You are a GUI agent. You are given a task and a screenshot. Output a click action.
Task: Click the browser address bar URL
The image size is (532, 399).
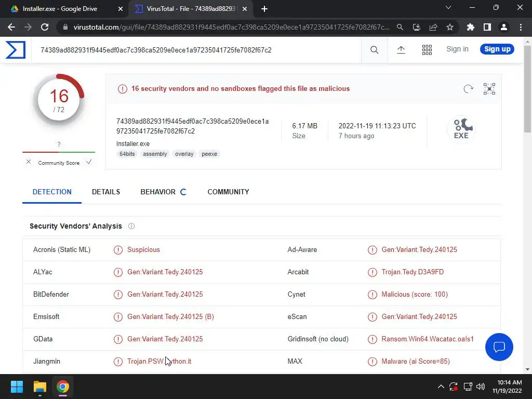coord(231,27)
